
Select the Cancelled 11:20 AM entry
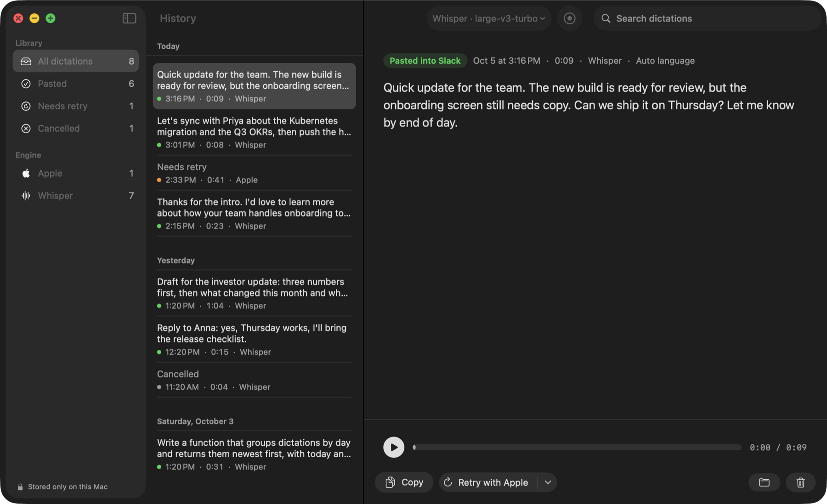click(x=254, y=380)
